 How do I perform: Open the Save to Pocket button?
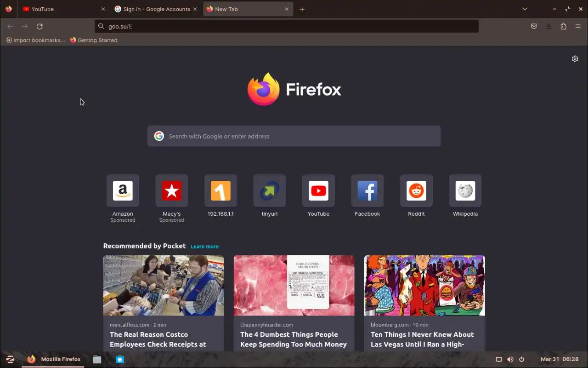tap(534, 26)
